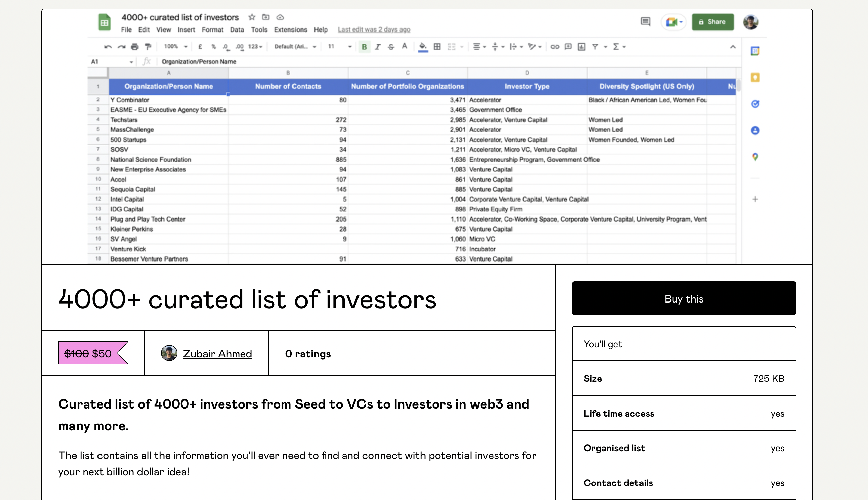Click the Buy this button
This screenshot has height=500, width=868.
pyautogui.click(x=684, y=298)
